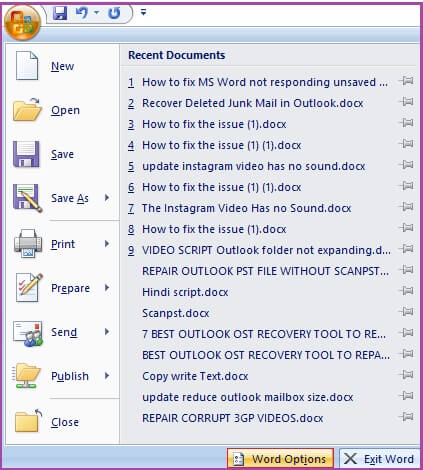Expand the Publish submenu arrow
Image resolution: width=423 pixels, height=470 pixels.
point(107,376)
